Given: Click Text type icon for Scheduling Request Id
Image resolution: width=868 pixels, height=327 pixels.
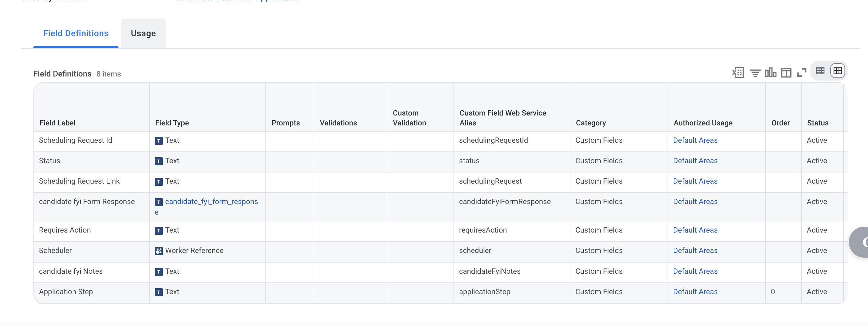Looking at the screenshot, I should click(x=158, y=141).
